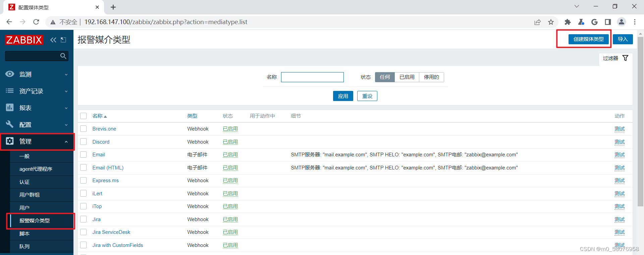644x255 pixels.
Task: Select 已启用 status filter option
Action: tap(407, 77)
